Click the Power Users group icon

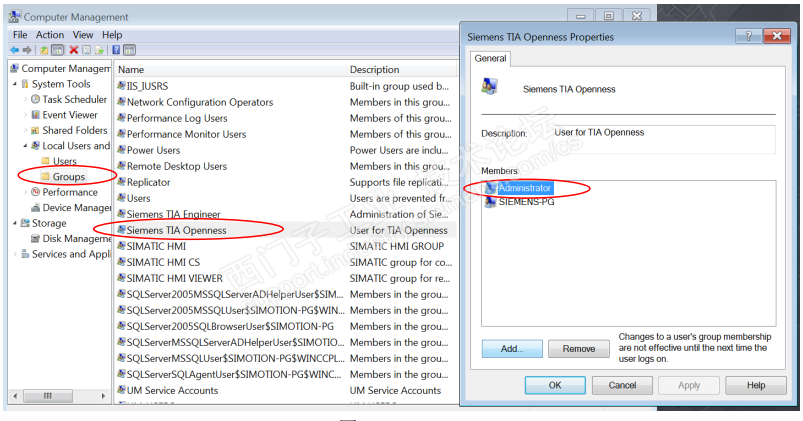click(x=121, y=150)
